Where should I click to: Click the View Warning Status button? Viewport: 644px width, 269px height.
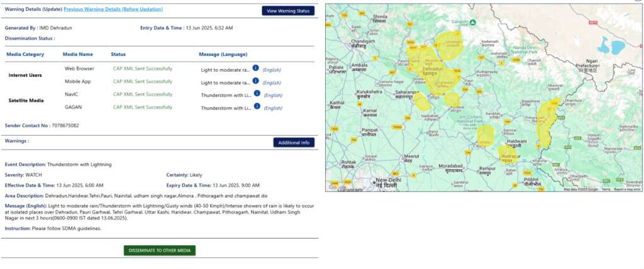click(288, 11)
